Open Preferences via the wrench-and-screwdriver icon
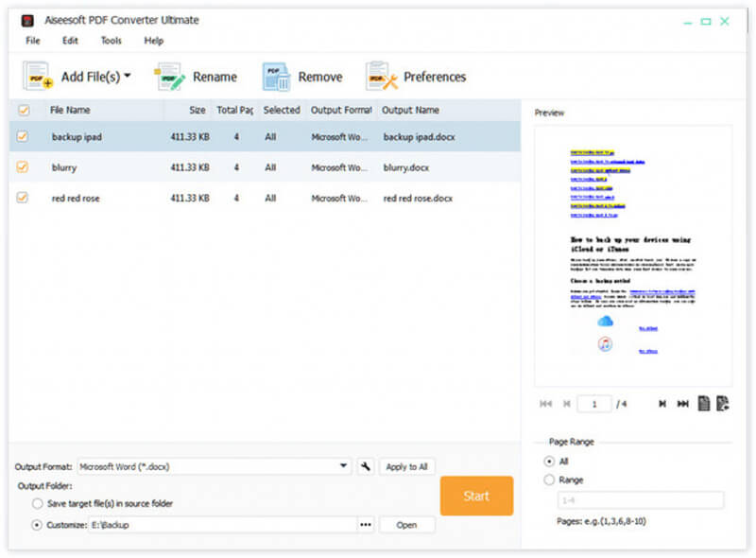The image size is (756, 558). (x=382, y=77)
